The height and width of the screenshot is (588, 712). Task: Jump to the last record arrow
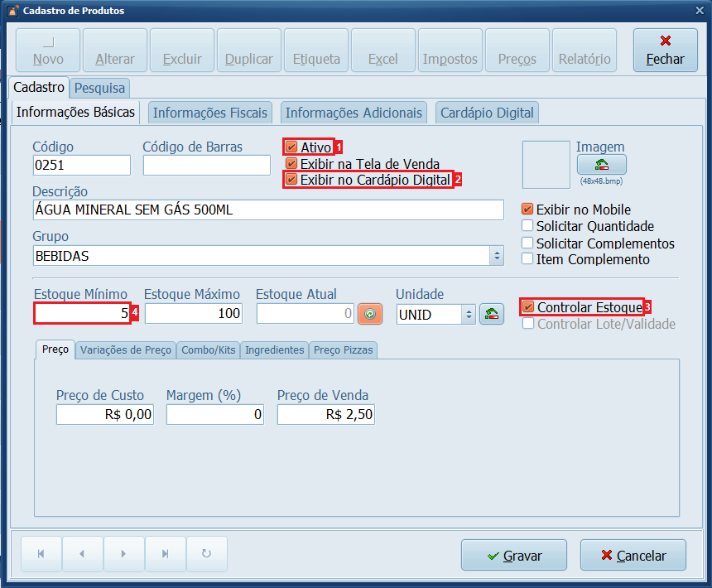(x=165, y=553)
